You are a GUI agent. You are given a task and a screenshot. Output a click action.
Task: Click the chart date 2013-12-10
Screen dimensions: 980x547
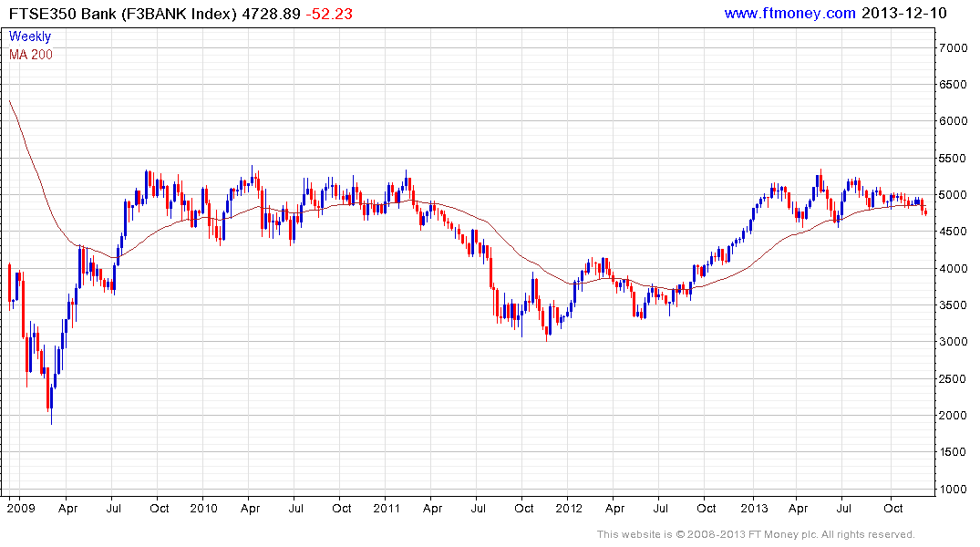click(903, 13)
